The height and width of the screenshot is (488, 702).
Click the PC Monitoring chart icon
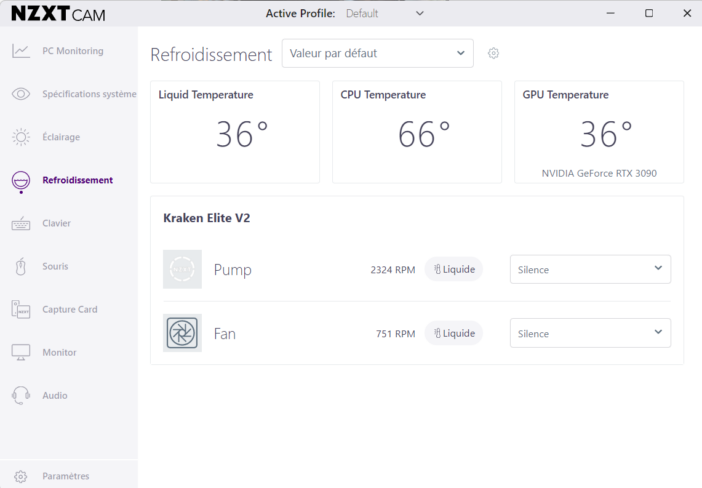(21, 51)
